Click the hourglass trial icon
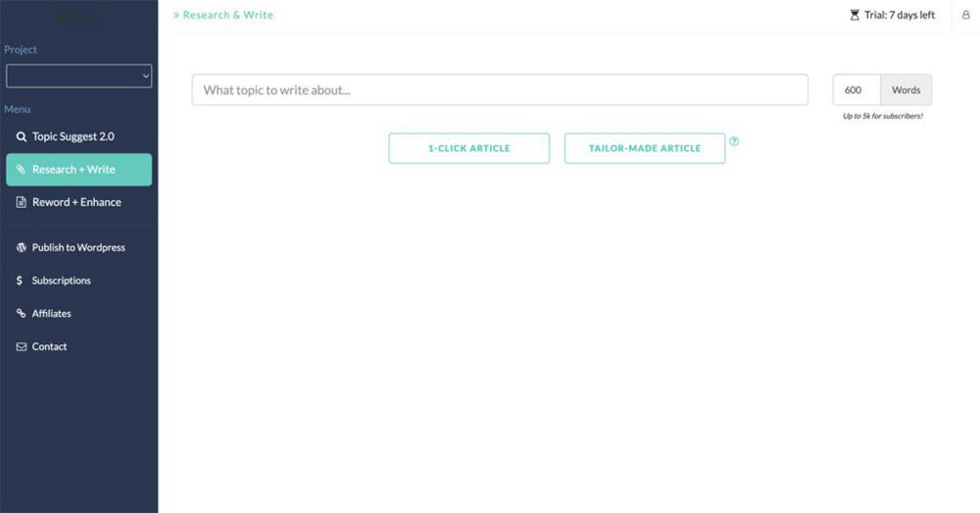The image size is (980, 513). [855, 15]
